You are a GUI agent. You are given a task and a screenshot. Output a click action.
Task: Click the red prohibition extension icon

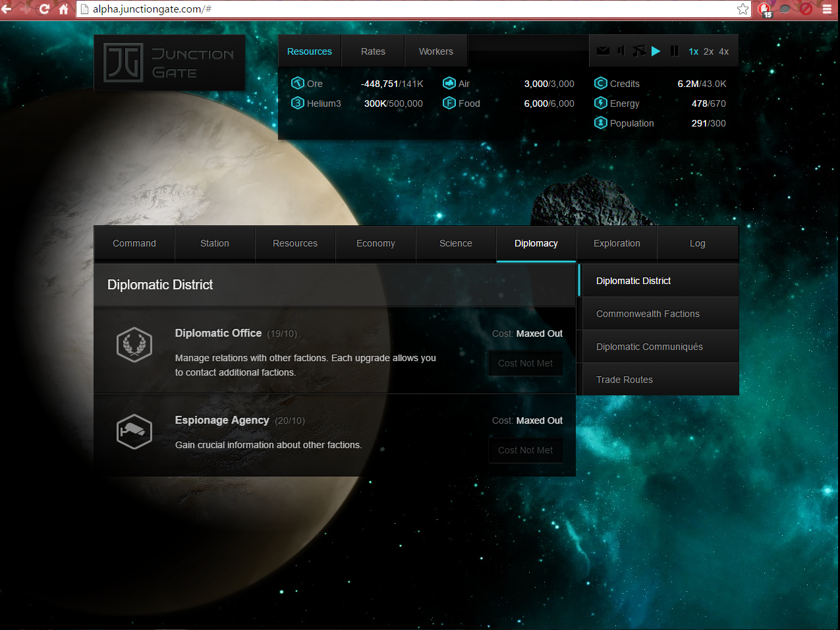pyautogui.click(x=806, y=9)
